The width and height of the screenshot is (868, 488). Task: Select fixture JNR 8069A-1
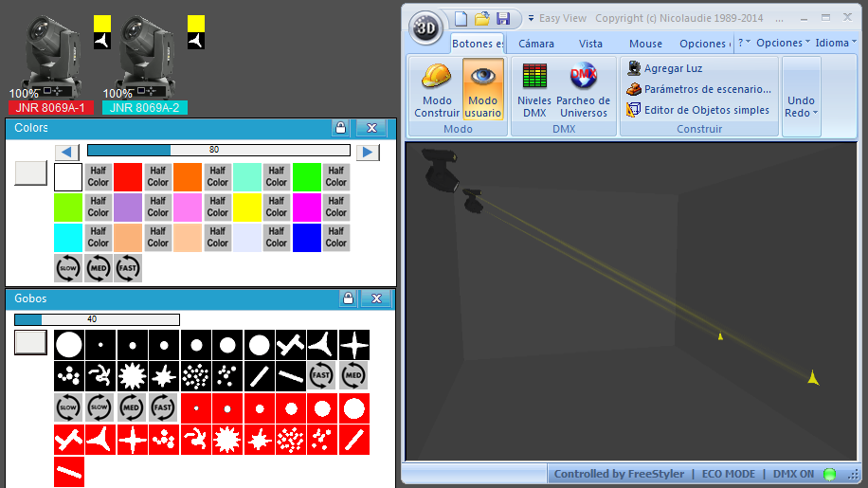(x=50, y=107)
